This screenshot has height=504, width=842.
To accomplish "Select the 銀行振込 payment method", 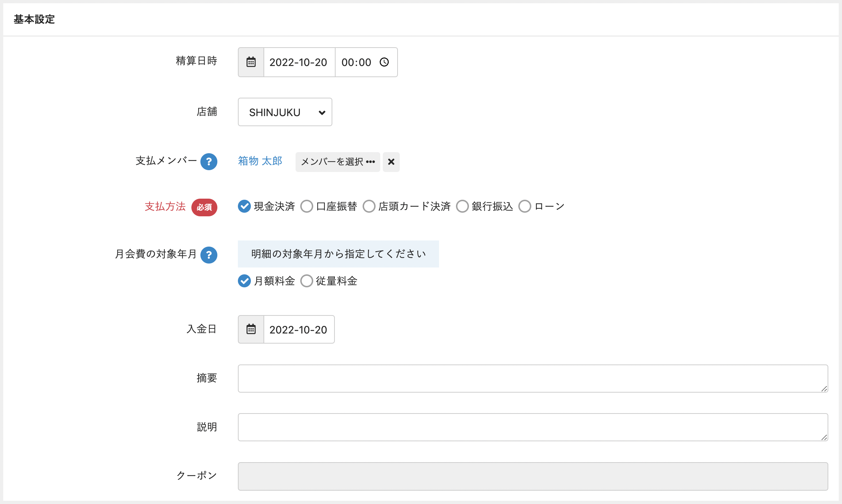I will (x=462, y=206).
